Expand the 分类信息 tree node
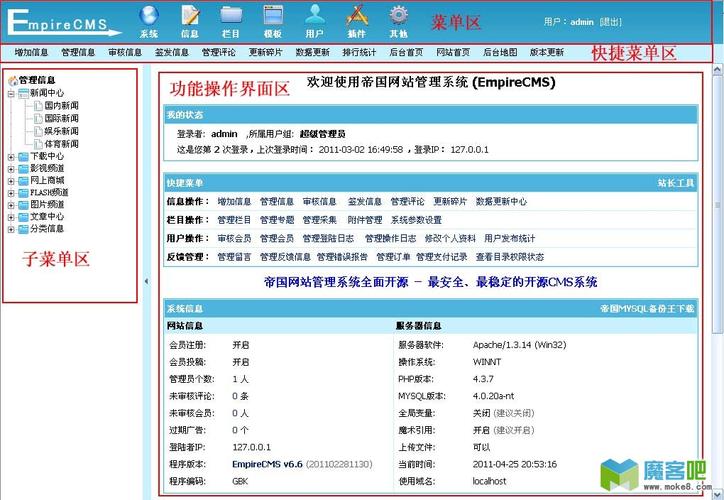Screen dimensions: 724x500 [11, 228]
